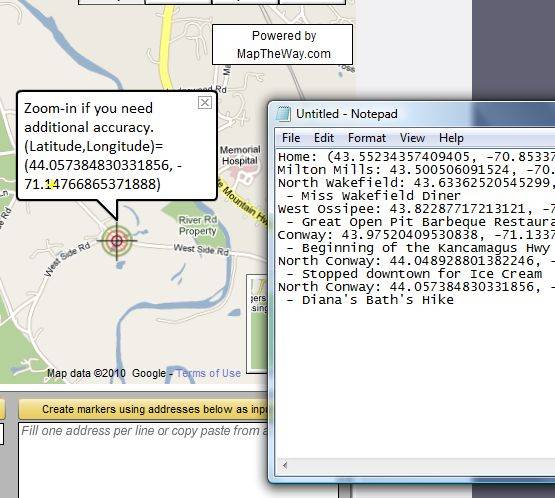Open the Terms of Use link on the map

tap(209, 373)
